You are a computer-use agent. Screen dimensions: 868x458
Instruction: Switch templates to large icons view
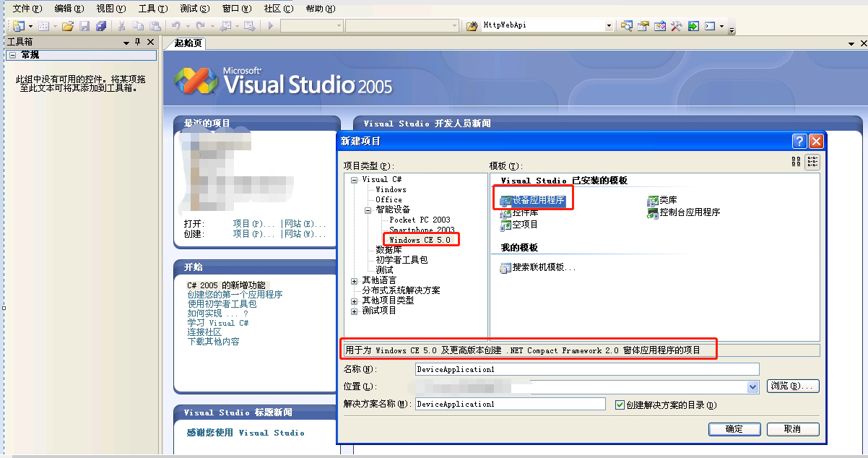click(x=797, y=162)
